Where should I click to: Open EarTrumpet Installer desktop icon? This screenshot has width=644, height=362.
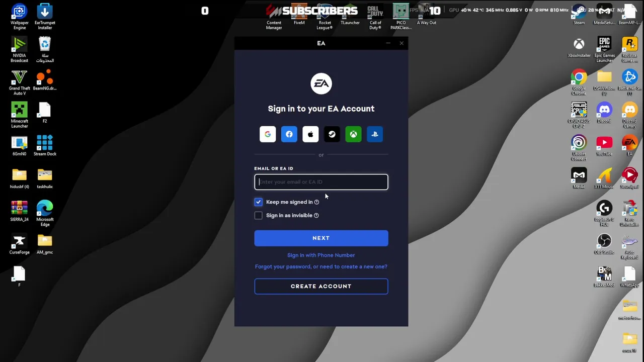[45, 17]
